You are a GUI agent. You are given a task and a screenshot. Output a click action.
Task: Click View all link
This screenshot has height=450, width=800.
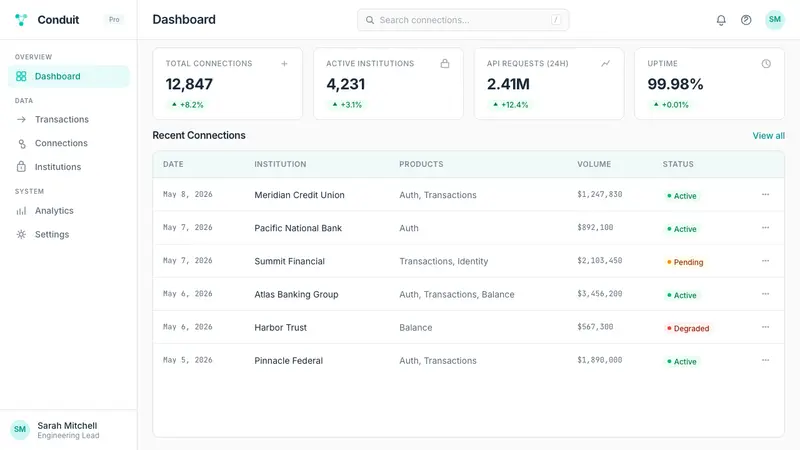pos(768,136)
